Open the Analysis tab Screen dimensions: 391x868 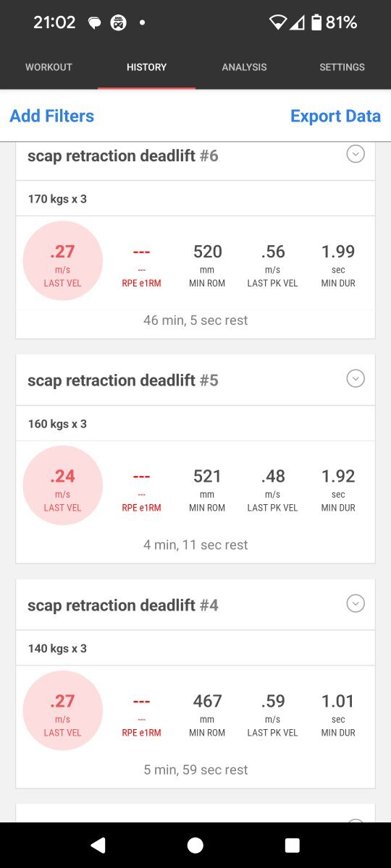click(244, 67)
